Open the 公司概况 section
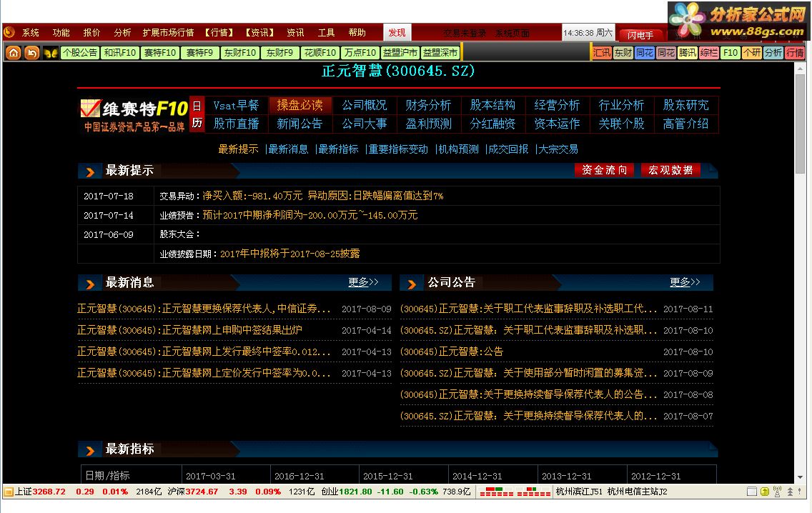 pos(364,105)
